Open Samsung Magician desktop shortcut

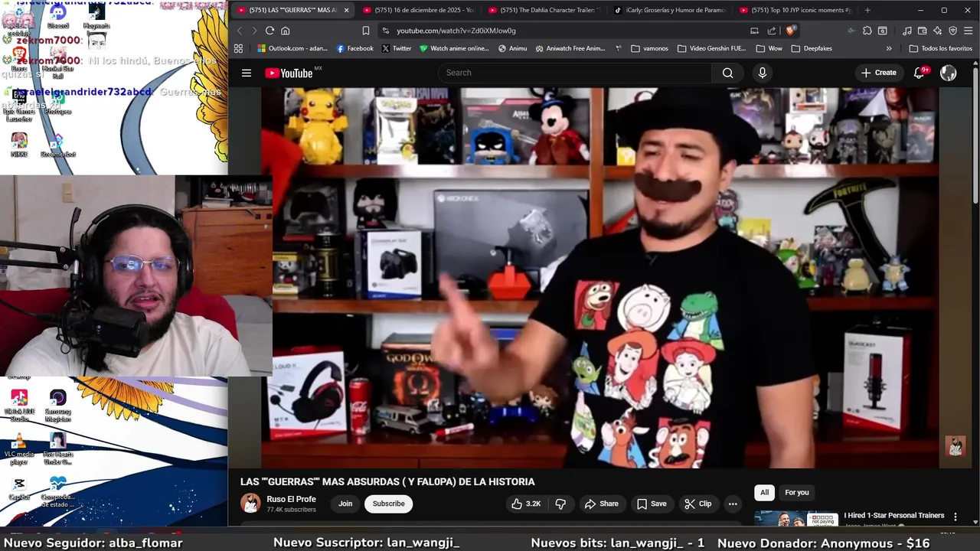(58, 406)
